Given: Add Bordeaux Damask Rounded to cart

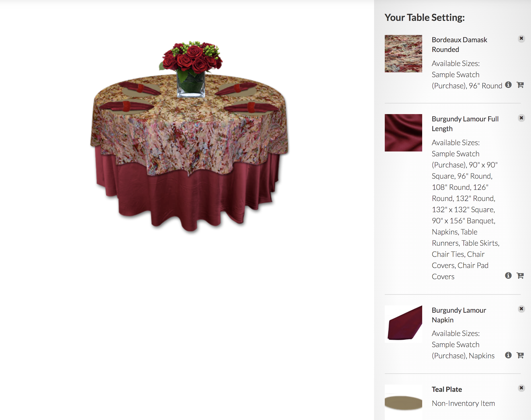Looking at the screenshot, I should tap(520, 85).
